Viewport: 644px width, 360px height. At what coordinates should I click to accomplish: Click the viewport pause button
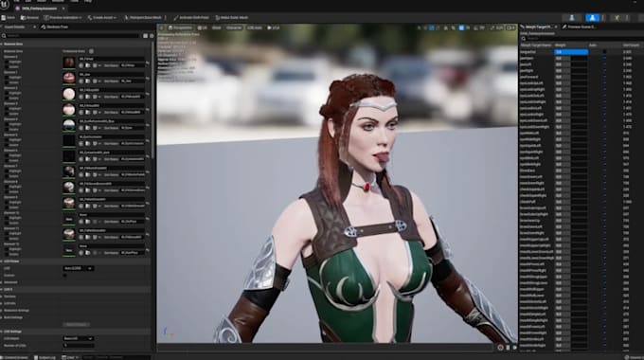[508, 348]
